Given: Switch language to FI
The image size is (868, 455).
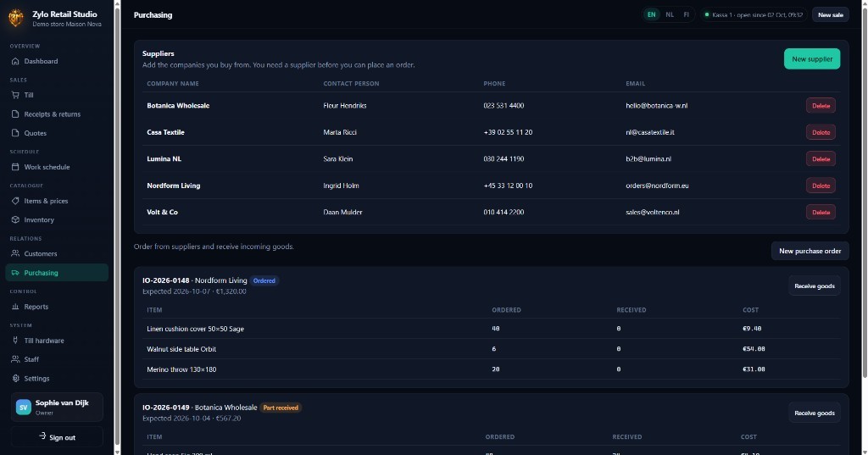Looking at the screenshot, I should point(687,15).
